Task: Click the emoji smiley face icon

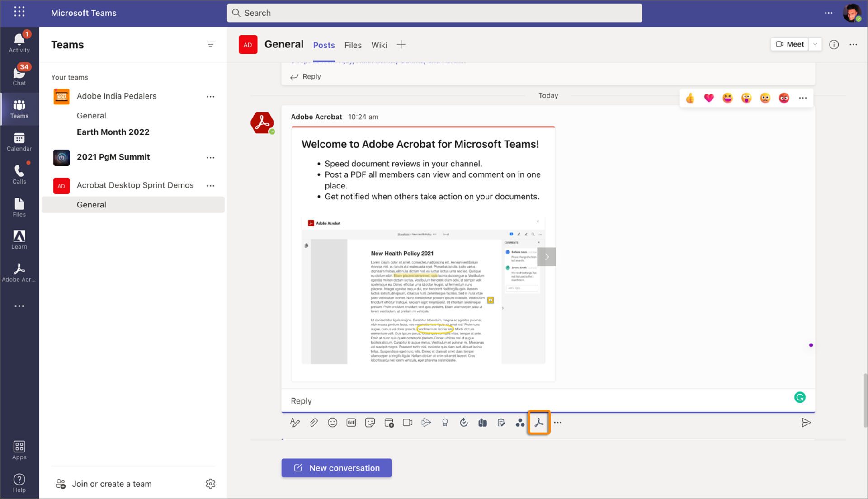Action: pos(332,423)
